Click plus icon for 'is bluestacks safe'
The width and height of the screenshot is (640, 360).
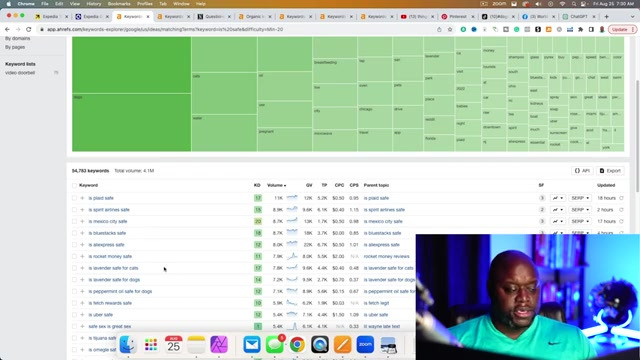[82, 233]
